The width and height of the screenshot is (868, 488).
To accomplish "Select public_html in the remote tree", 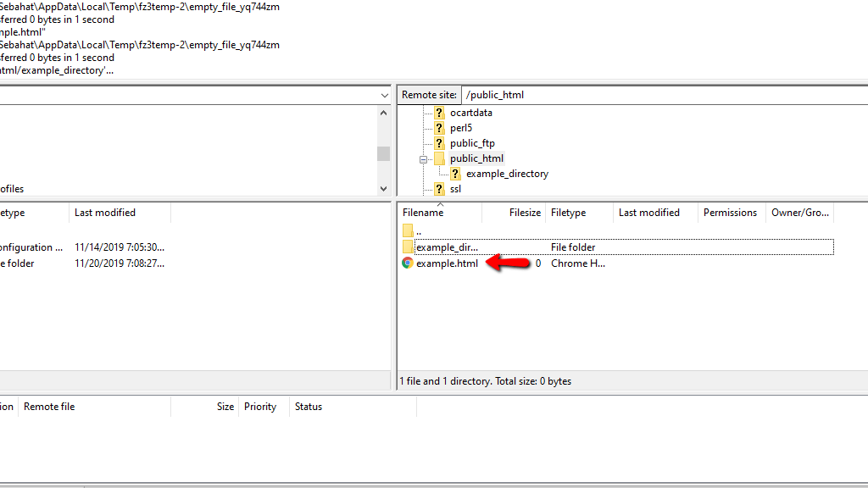I will tap(476, 158).
